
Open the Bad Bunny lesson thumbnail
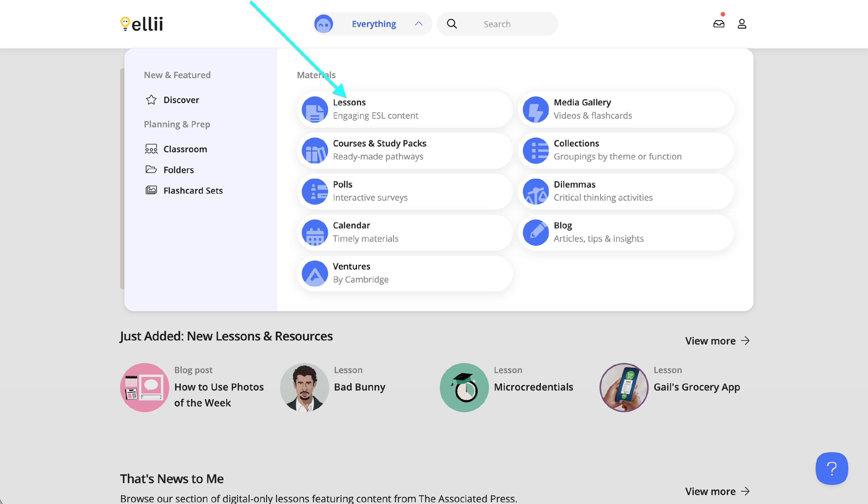point(304,387)
